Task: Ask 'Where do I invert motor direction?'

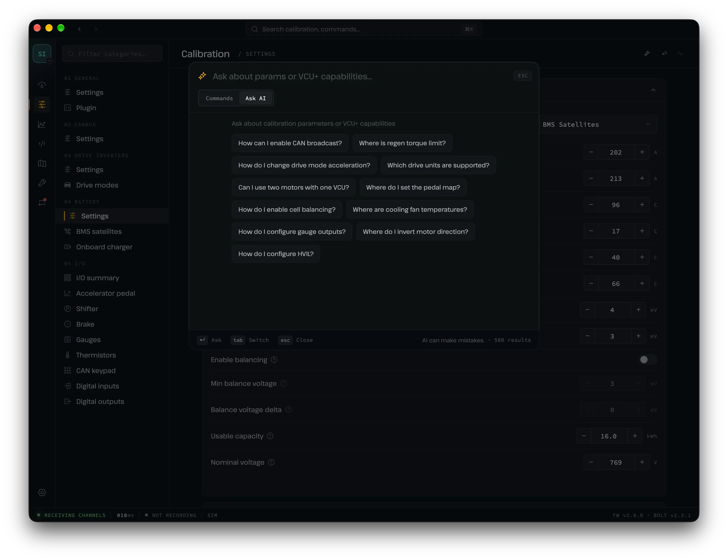Action: point(415,232)
